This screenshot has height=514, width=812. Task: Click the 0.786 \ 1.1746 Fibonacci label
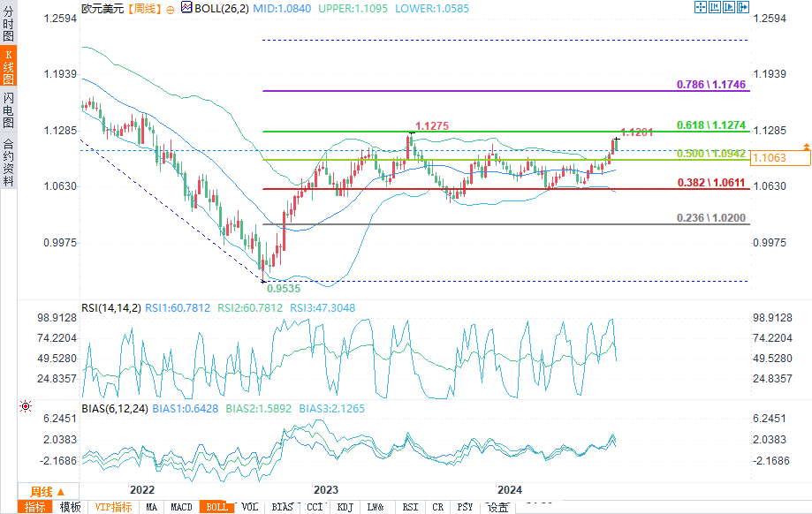tap(711, 85)
